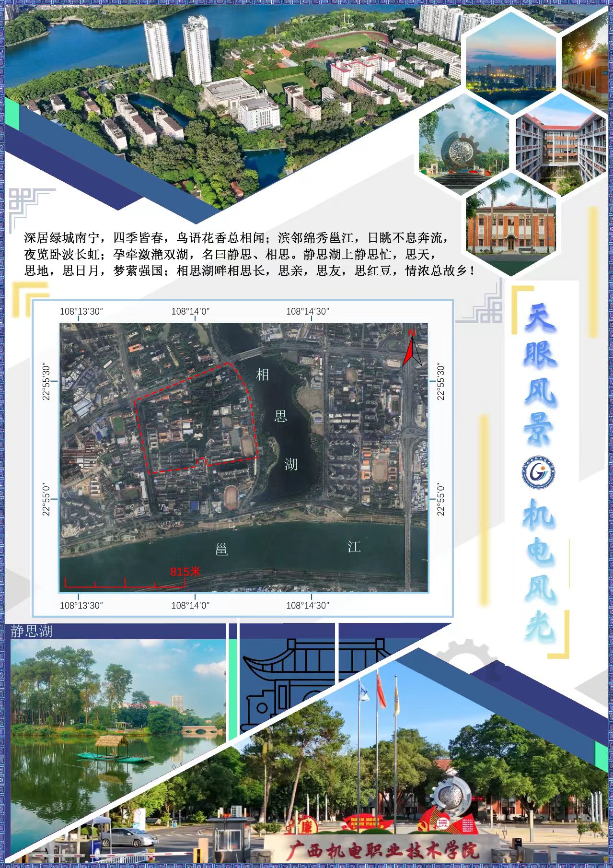This screenshot has width=613, height=868.
Task: Click the 湖 character on the map lake
Action: pyautogui.click(x=290, y=464)
